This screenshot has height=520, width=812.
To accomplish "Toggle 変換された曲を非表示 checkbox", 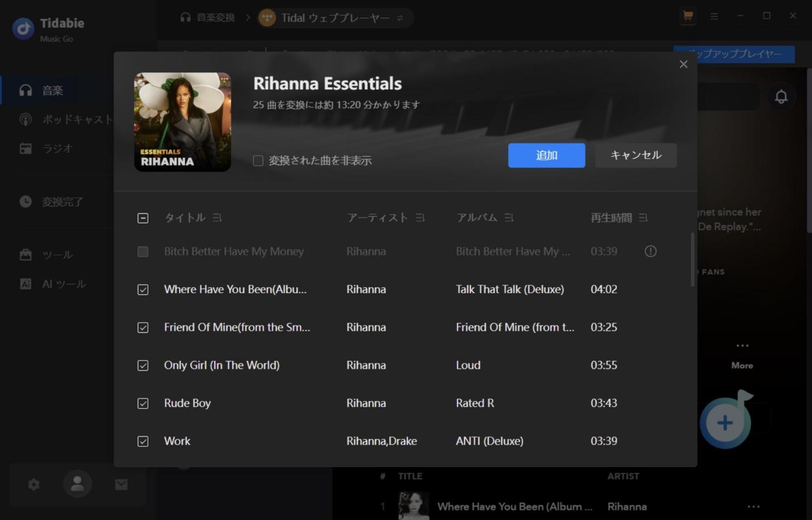I will pyautogui.click(x=258, y=161).
